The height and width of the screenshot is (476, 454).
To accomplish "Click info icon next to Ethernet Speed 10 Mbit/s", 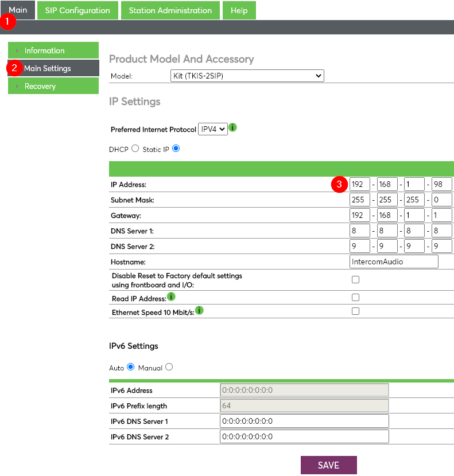I will click(x=199, y=310).
